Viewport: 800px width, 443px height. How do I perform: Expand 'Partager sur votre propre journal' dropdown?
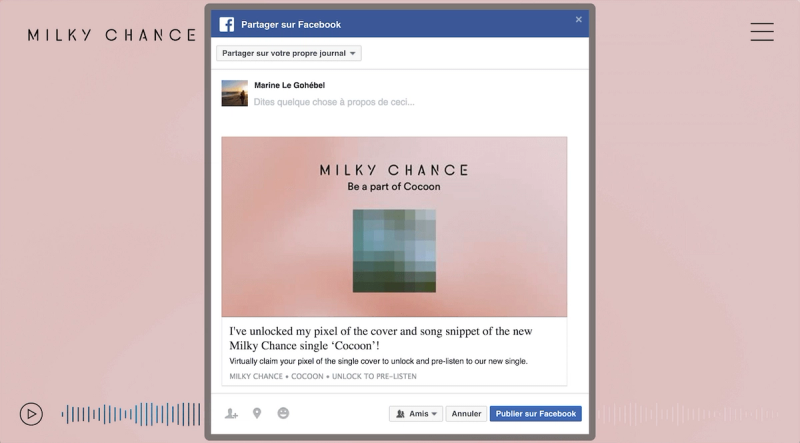click(289, 53)
